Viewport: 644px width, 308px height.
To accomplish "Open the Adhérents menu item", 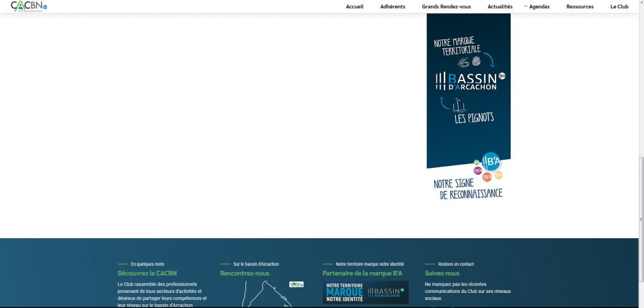I will point(392,6).
